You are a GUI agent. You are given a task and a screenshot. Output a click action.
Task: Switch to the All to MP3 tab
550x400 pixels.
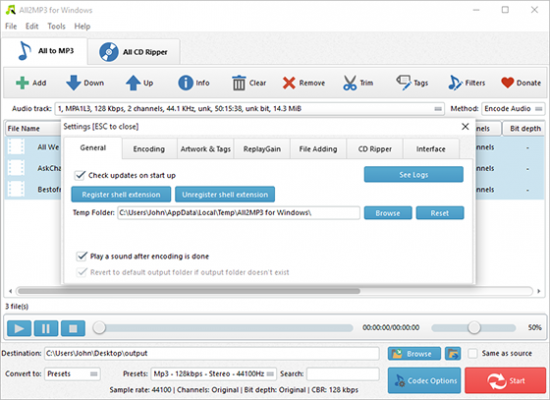point(45,51)
